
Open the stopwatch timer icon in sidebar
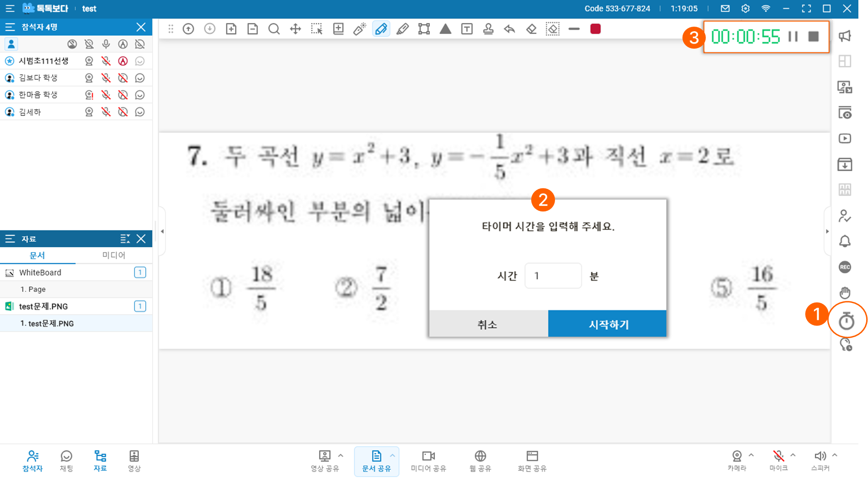tap(846, 321)
